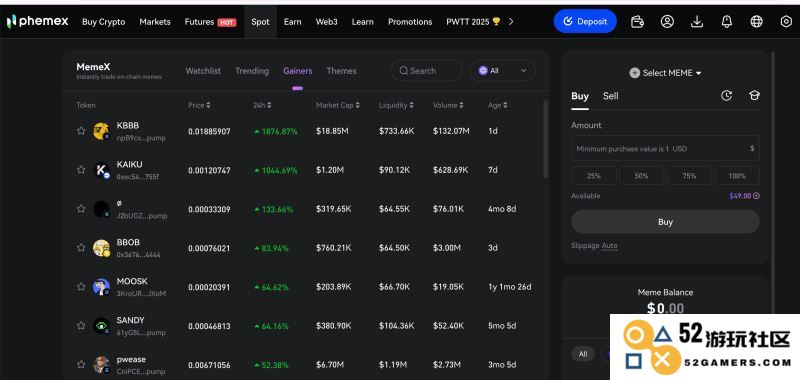The width and height of the screenshot is (800, 380).
Task: Toggle the watchlist star for SANDY
Action: pyautogui.click(x=81, y=325)
